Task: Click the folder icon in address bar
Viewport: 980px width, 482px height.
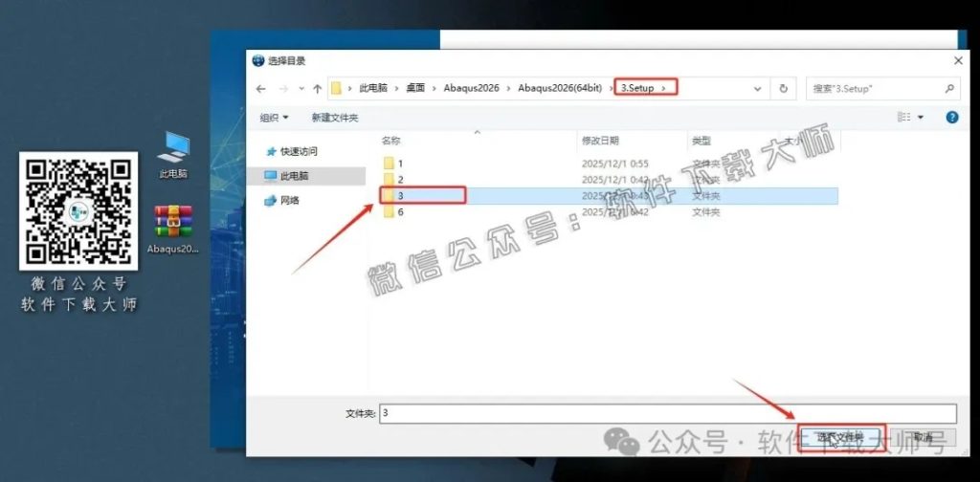Action: [x=336, y=89]
